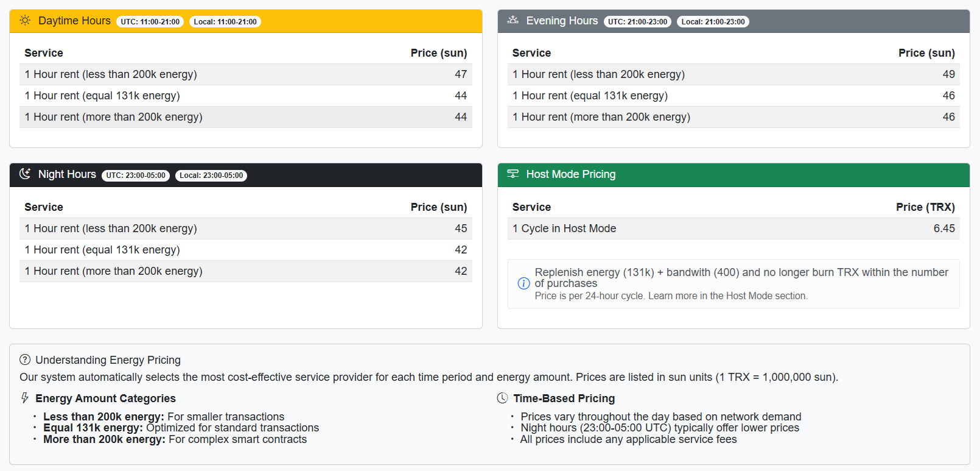Viewport: 980px width, 471px height.
Task: Click Night Service column header
Action: pos(44,207)
